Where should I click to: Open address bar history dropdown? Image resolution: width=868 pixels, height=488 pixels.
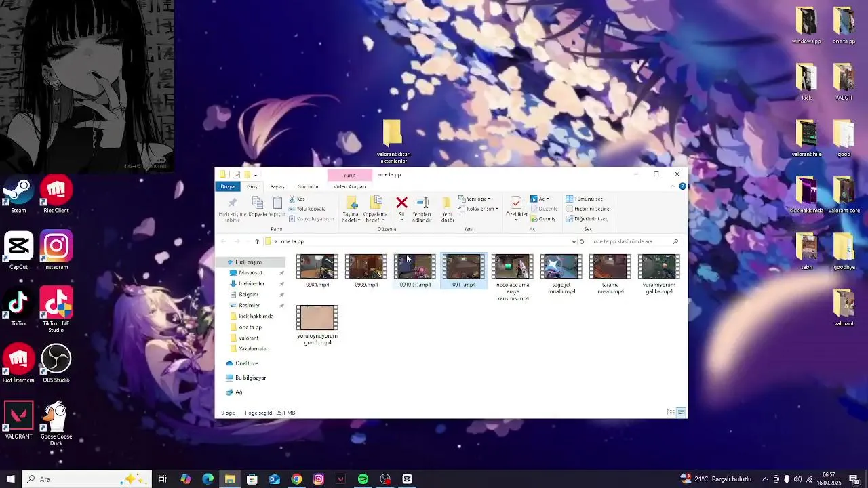click(574, 241)
